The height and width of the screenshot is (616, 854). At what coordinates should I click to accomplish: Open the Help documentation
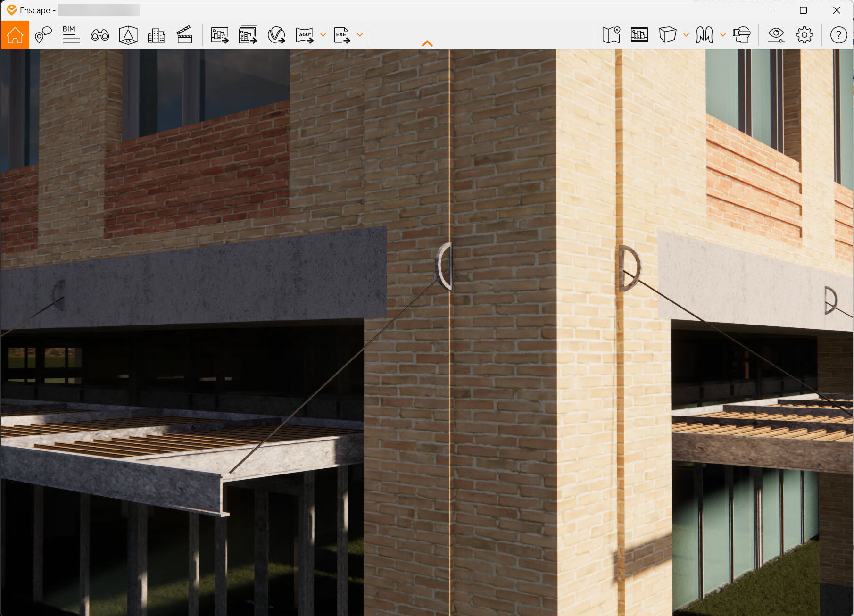click(839, 34)
